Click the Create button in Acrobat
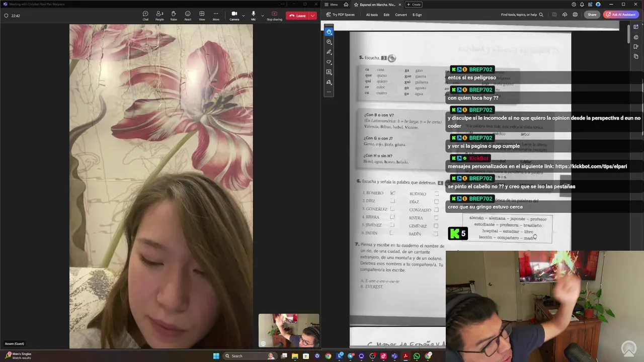This screenshot has height=362, width=644. tap(414, 5)
